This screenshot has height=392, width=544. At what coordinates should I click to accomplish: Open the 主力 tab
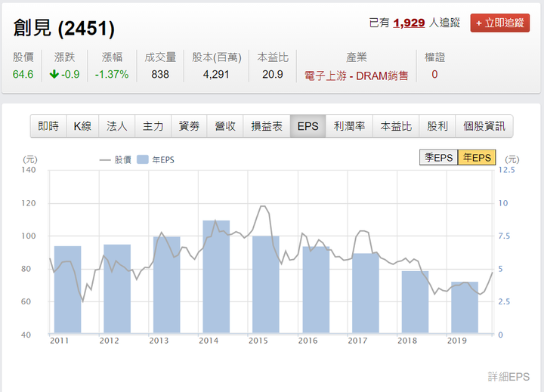click(x=153, y=126)
